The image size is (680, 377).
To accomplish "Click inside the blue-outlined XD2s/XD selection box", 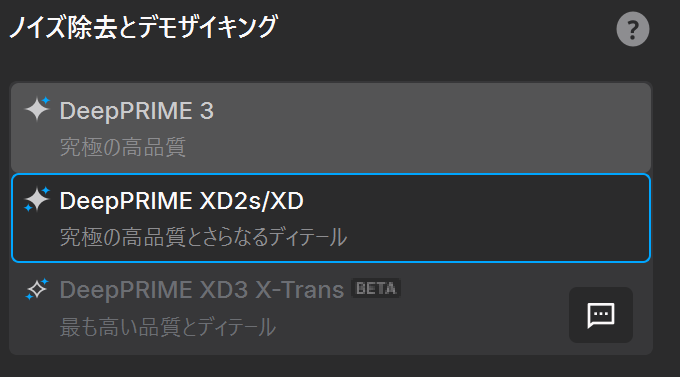I will coord(477,218).
